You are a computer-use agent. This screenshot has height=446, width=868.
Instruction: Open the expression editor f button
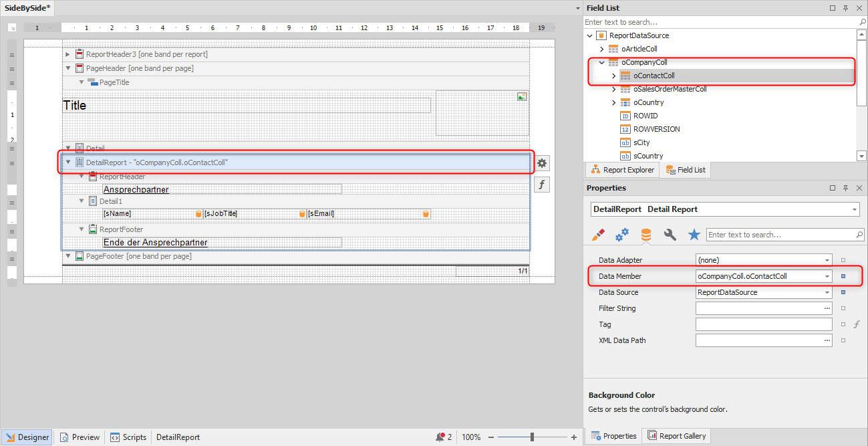542,185
